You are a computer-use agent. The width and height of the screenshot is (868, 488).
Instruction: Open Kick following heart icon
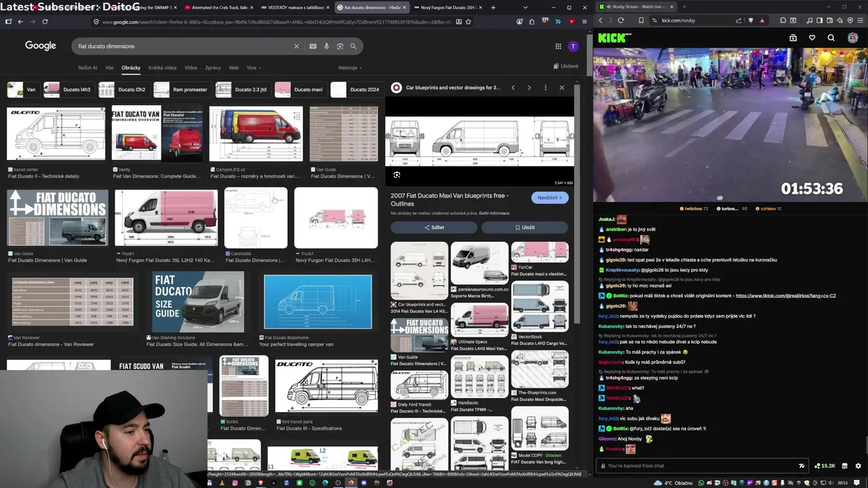(x=812, y=38)
